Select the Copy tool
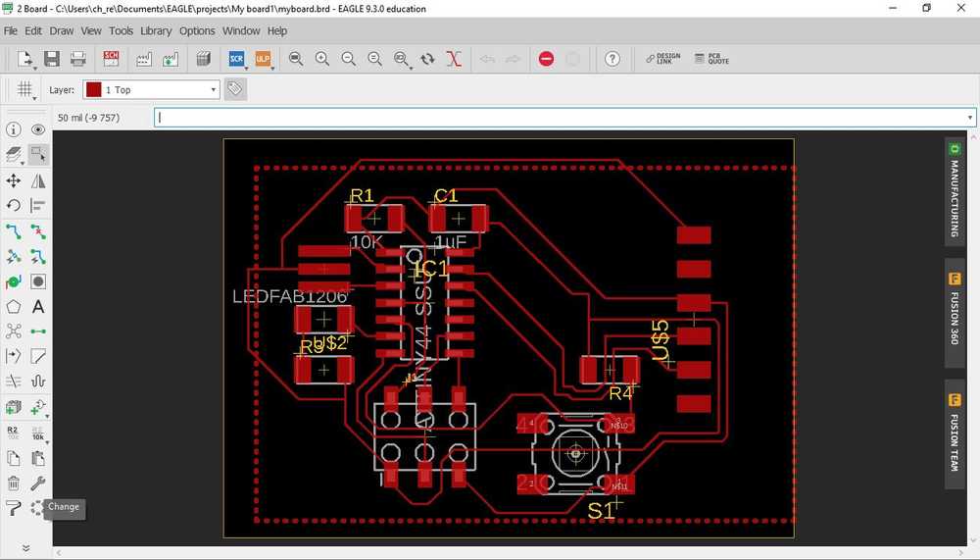Image resolution: width=980 pixels, height=560 pixels. click(x=13, y=458)
